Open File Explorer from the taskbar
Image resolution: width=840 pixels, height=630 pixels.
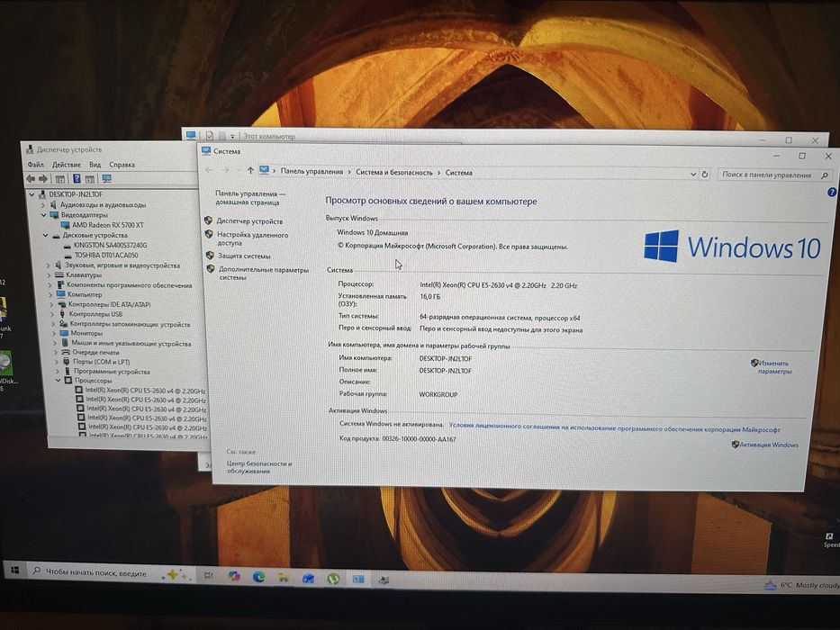coord(284,578)
